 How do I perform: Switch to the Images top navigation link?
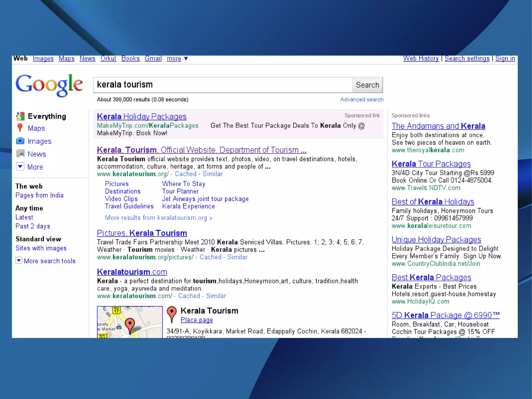(43, 58)
